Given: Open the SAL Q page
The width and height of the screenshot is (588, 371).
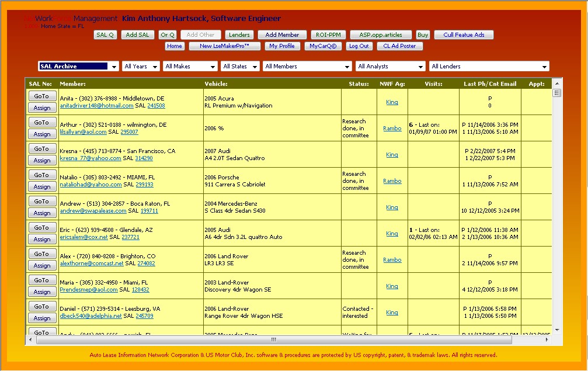Looking at the screenshot, I should click(x=105, y=35).
